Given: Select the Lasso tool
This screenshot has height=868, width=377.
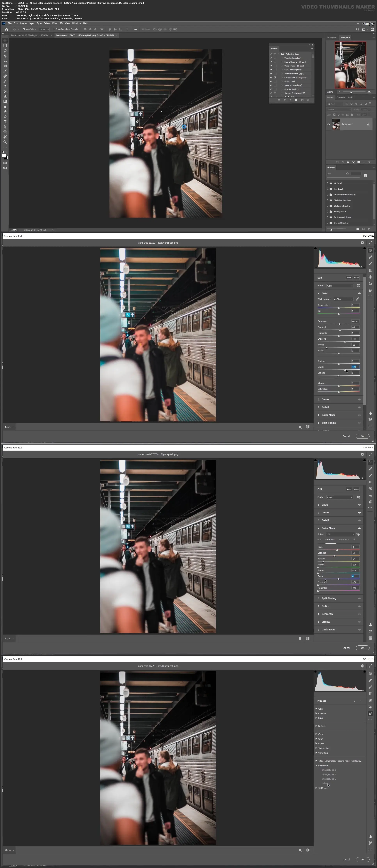Looking at the screenshot, I should point(5,51).
